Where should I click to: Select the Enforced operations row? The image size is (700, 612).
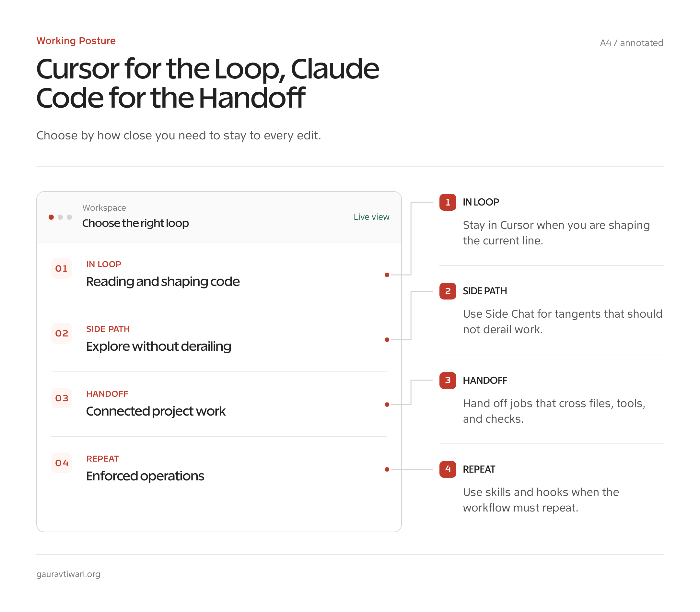pyautogui.click(x=219, y=470)
